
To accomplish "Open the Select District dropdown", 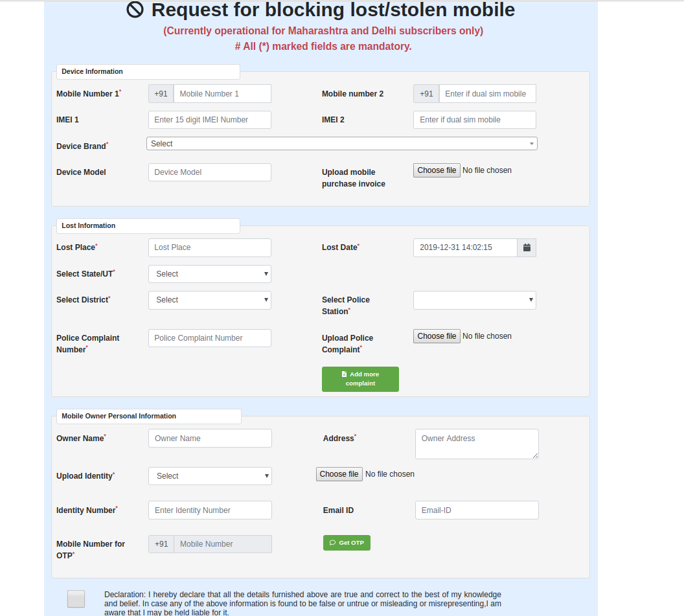I will (x=210, y=300).
